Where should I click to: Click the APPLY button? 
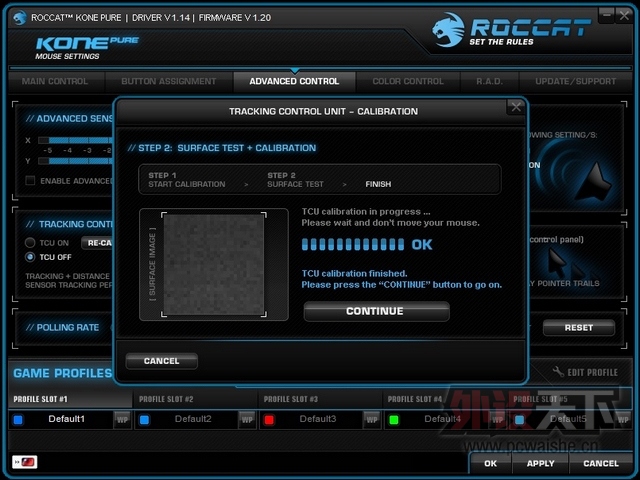[540, 464]
